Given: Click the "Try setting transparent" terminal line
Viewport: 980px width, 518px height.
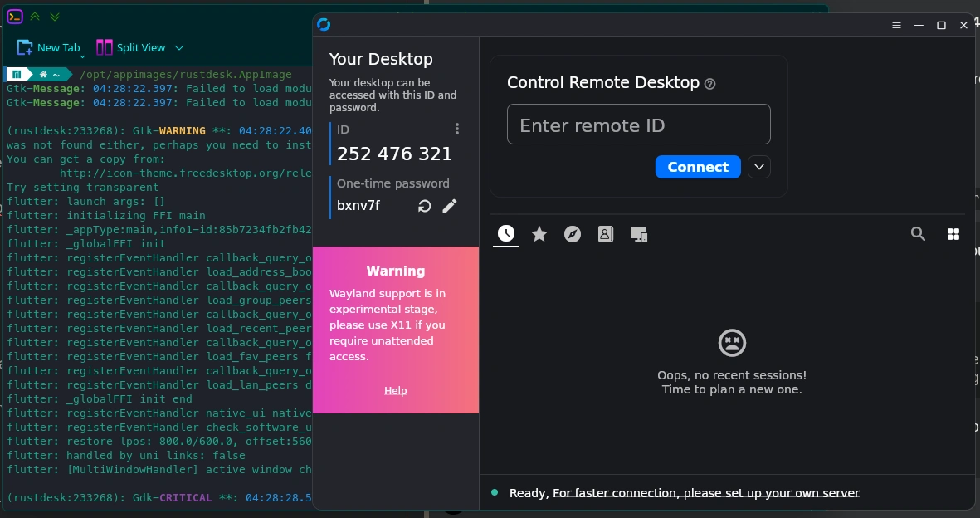Looking at the screenshot, I should (x=82, y=187).
